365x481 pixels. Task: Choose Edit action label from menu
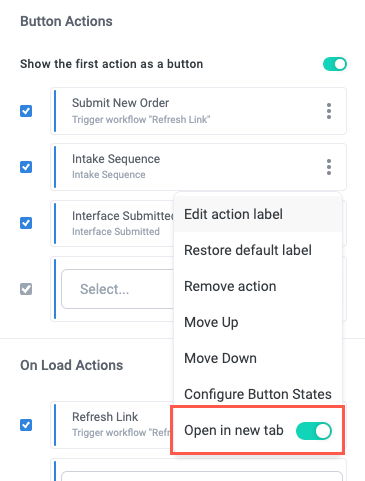pos(258,214)
